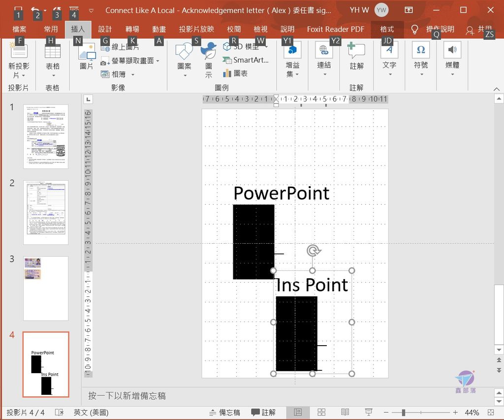This screenshot has width=504, height=420.
Task: Click the zoom slider handle
Action: (403, 412)
